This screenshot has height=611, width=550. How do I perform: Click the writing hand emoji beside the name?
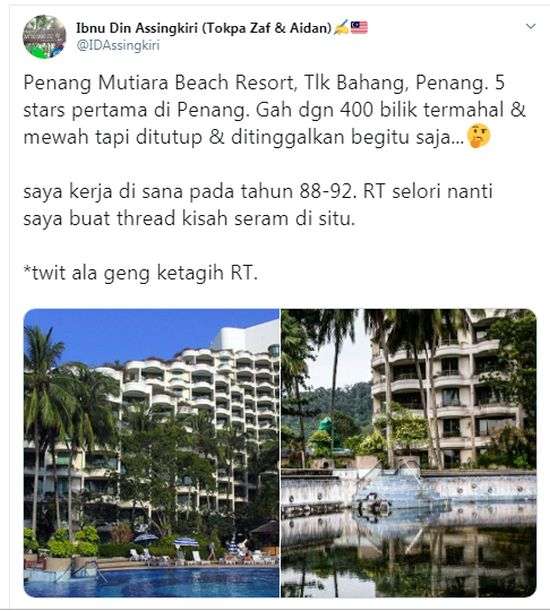341,28
